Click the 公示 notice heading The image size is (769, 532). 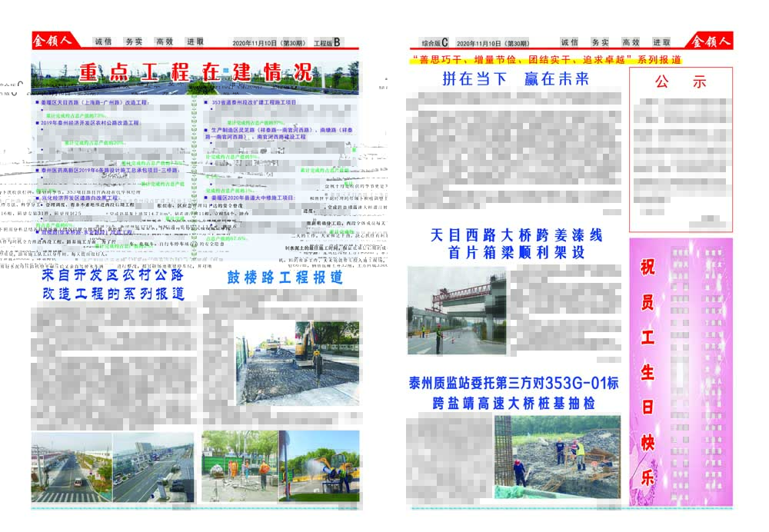681,81
